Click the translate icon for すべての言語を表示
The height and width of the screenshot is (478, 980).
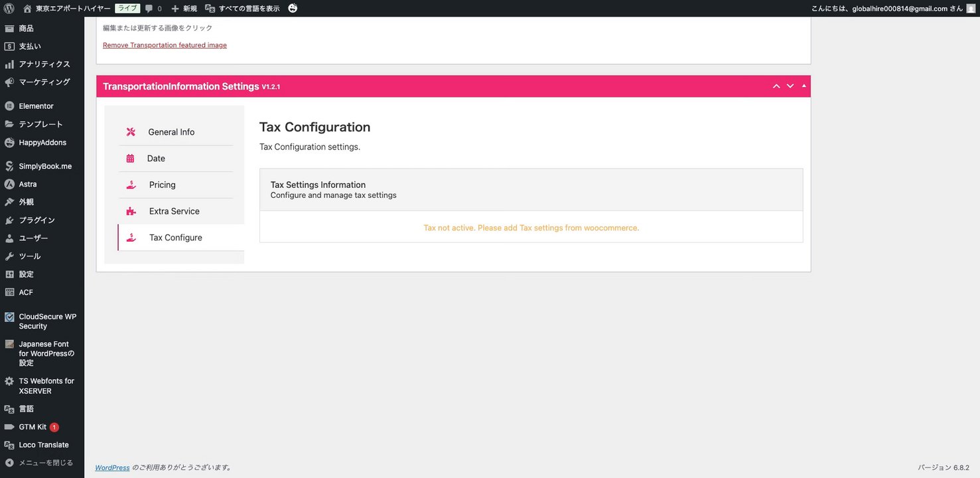click(x=210, y=9)
